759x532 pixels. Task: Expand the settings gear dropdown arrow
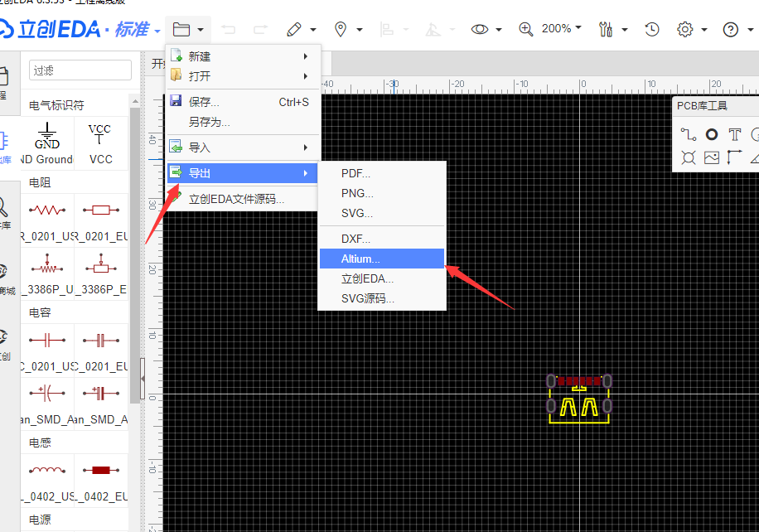click(704, 30)
